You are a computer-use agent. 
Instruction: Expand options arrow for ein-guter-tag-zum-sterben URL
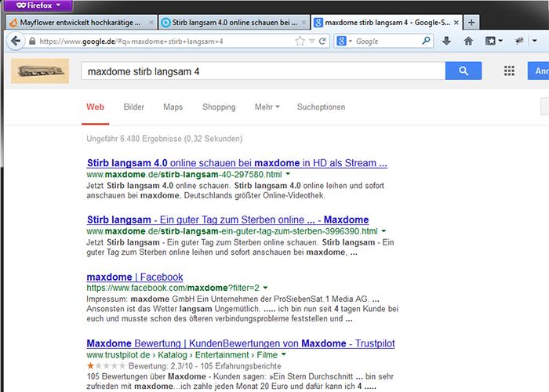[384, 230]
